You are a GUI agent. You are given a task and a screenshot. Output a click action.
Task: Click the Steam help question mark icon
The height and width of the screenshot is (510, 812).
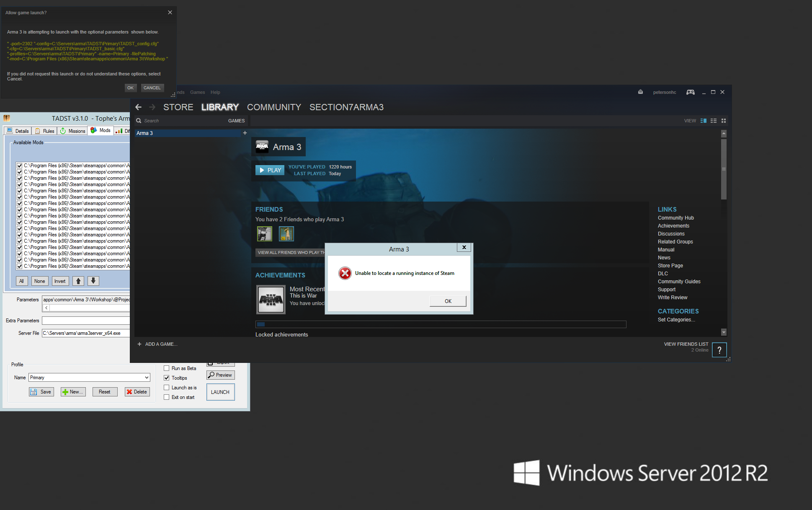pyautogui.click(x=719, y=350)
